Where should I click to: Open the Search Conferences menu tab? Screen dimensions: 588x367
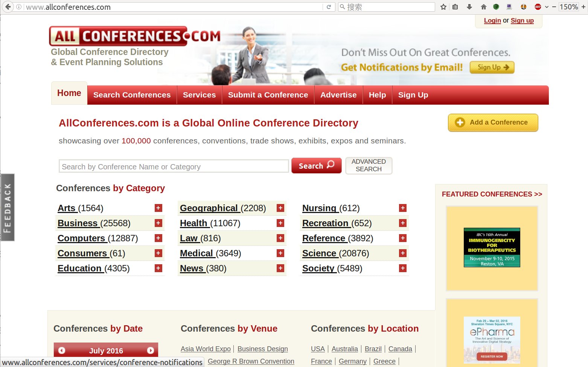[x=132, y=95]
